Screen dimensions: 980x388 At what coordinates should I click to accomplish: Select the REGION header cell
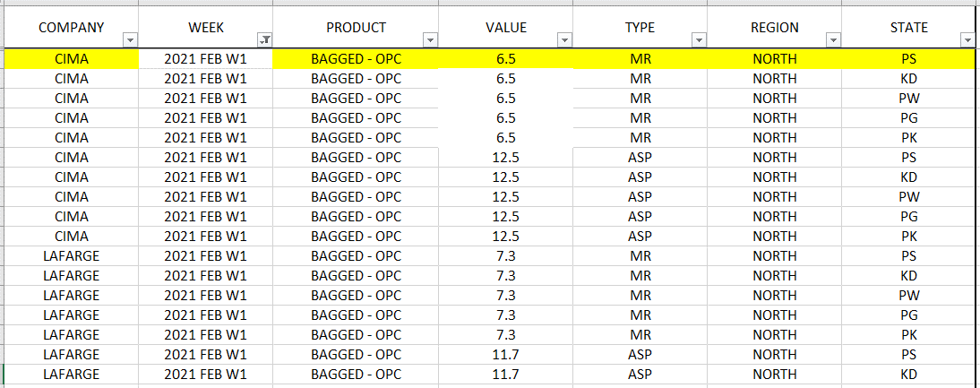point(775,28)
